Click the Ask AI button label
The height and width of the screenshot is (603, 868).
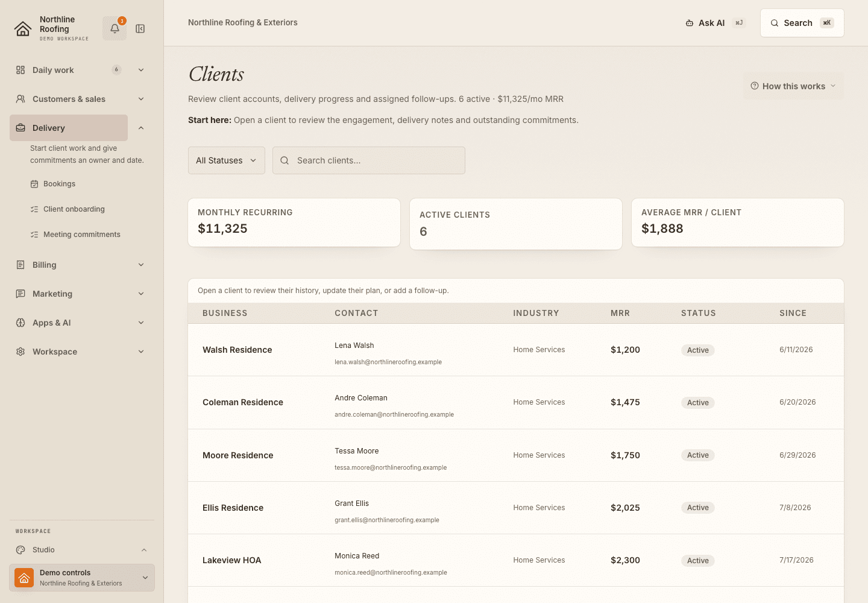711,23
